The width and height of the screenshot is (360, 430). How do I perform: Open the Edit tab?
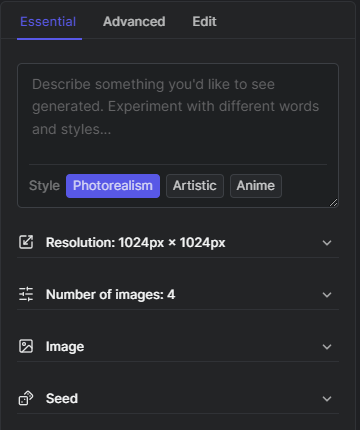tap(204, 22)
